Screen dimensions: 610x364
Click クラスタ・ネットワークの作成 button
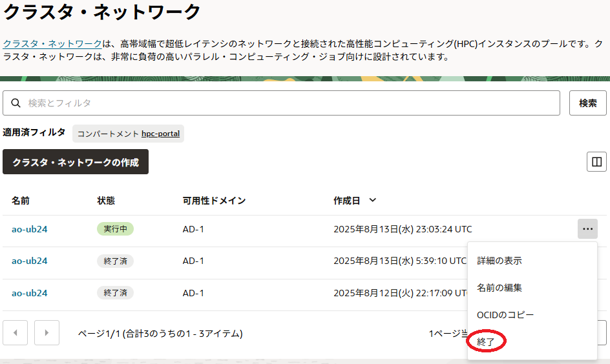pos(76,162)
